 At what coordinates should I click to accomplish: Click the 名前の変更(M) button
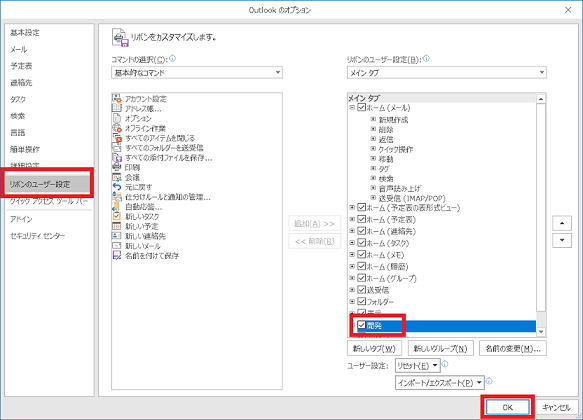(513, 348)
